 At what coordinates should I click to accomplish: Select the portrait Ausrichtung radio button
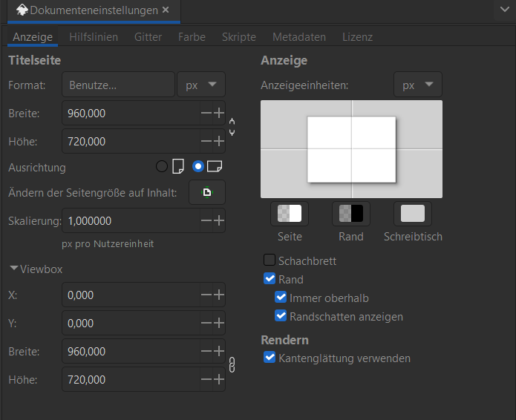click(162, 166)
